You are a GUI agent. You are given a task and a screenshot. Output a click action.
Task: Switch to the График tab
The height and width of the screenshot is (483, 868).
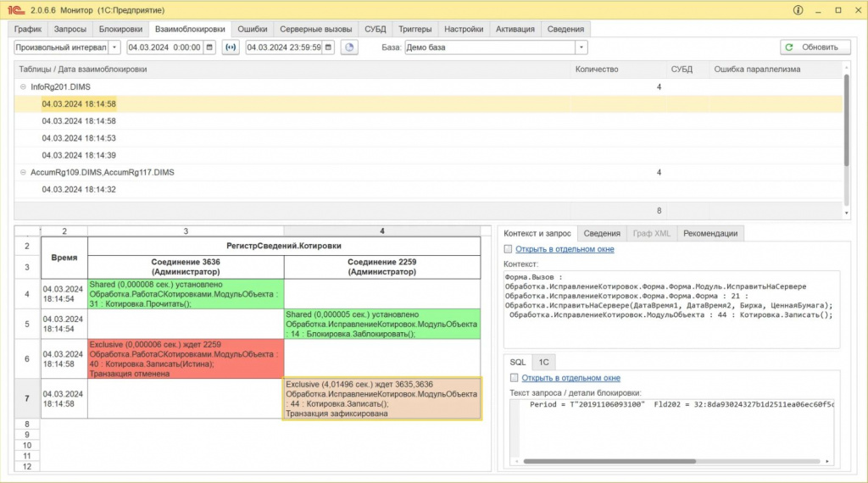28,30
